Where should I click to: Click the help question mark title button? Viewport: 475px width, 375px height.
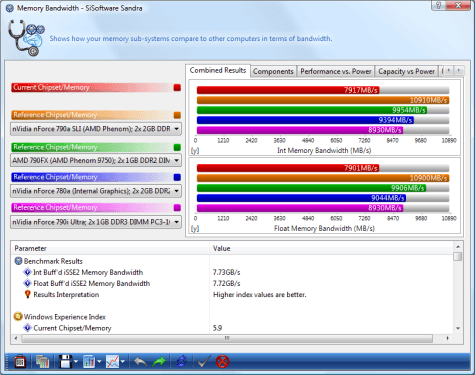click(439, 5)
